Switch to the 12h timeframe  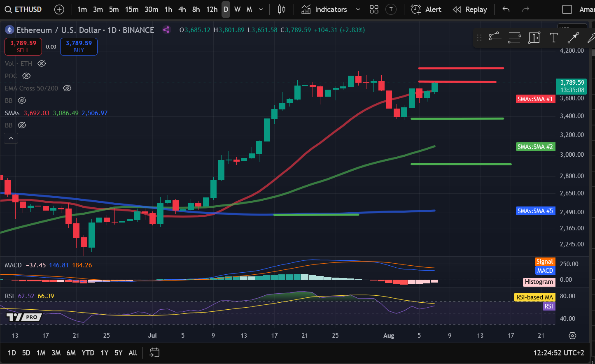[212, 9]
